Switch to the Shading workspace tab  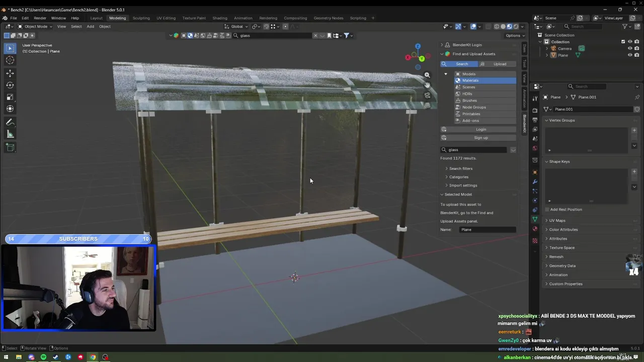coord(220,18)
